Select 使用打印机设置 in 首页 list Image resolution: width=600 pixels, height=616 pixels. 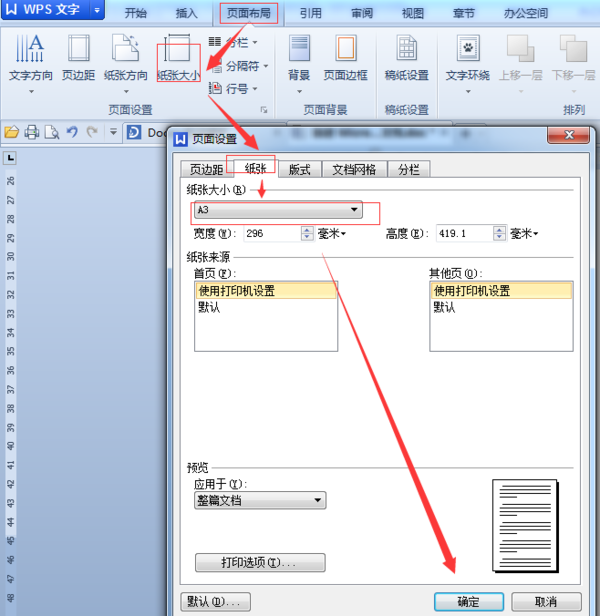click(x=266, y=291)
